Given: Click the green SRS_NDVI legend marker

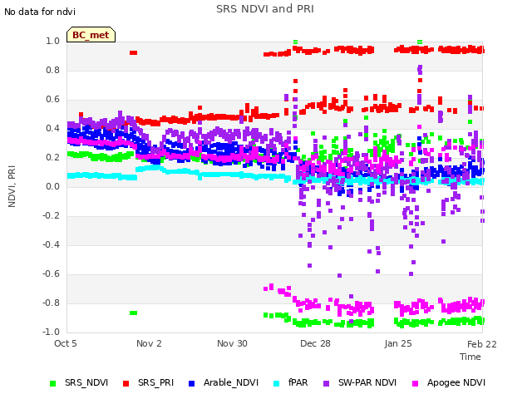Looking at the screenshot, I should pyautogui.click(x=52, y=383).
